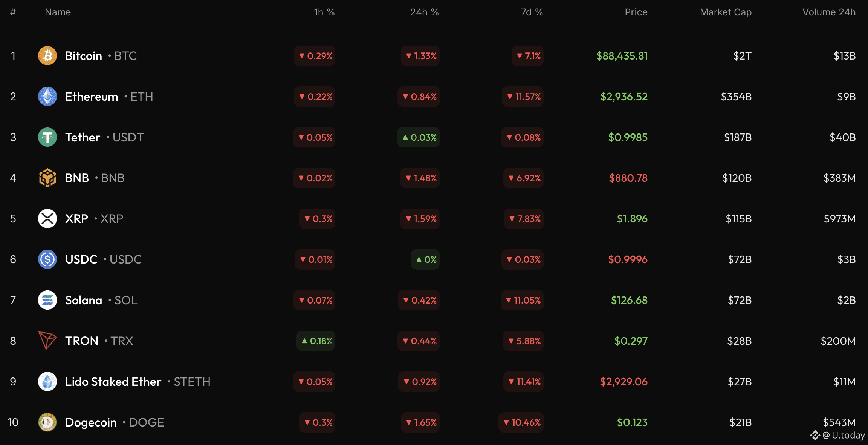Click the Lido Staked Ether icon
Screen dimensions: 868x445
click(x=47, y=382)
